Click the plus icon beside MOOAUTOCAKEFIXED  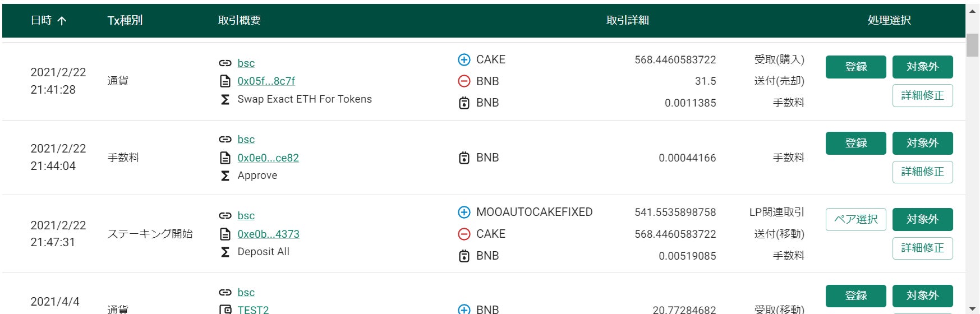coord(464,212)
